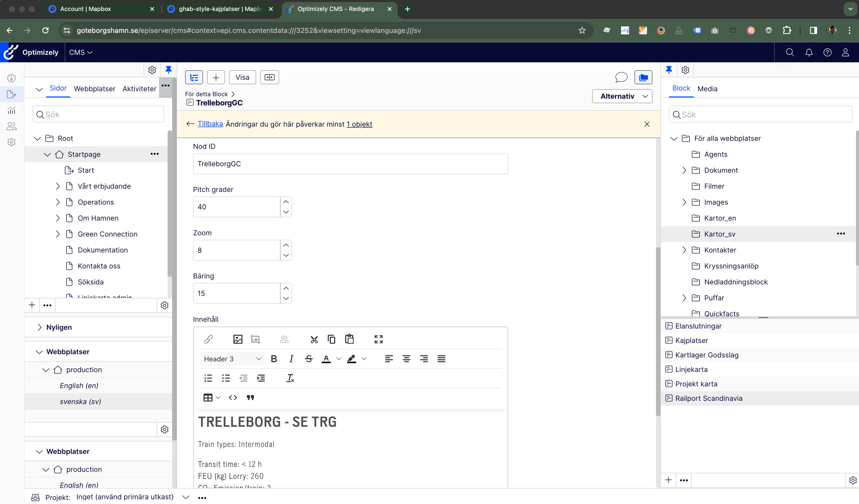Click the Visa button
Viewport: 859px width, 504px height.
tap(242, 77)
